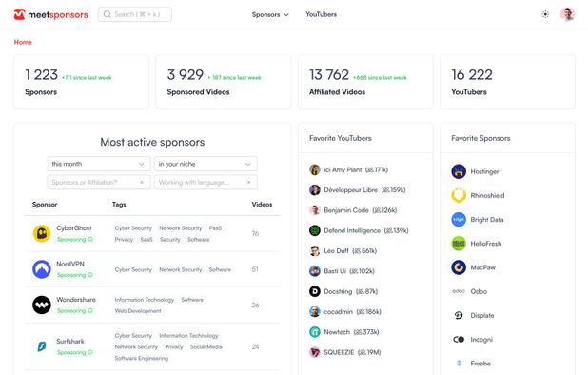The image size is (588, 375).
Task: Clear the Working with language filter
Action: point(248,182)
